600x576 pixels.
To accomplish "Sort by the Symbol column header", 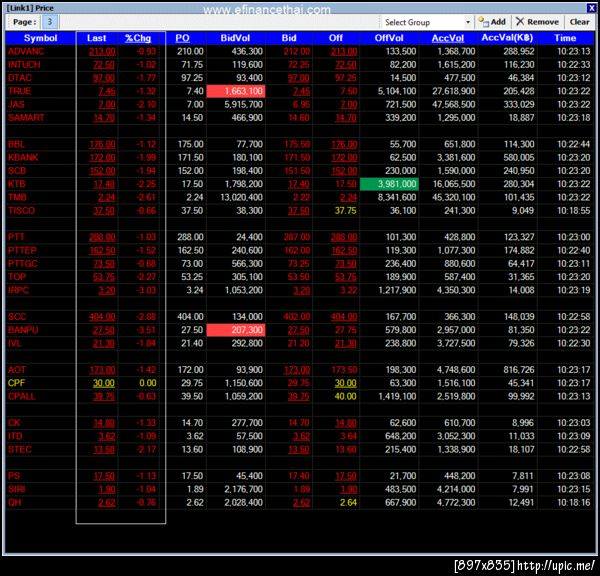I will pyautogui.click(x=40, y=38).
